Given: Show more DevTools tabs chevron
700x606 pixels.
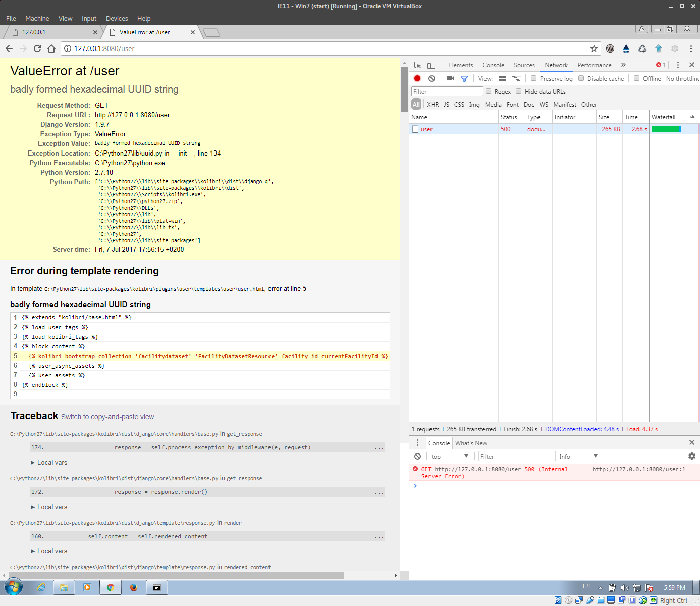Looking at the screenshot, I should pyautogui.click(x=623, y=65).
